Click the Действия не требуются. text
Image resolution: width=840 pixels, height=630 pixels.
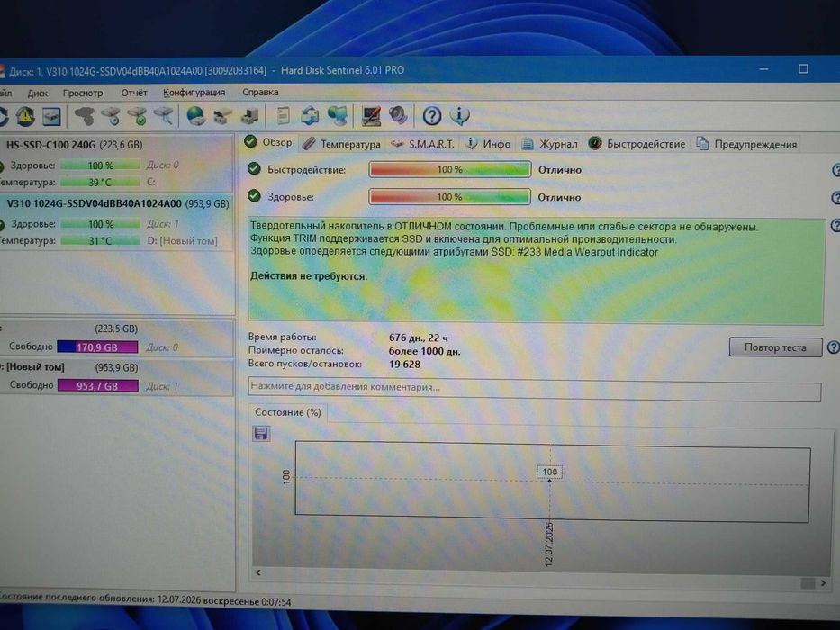[309, 276]
